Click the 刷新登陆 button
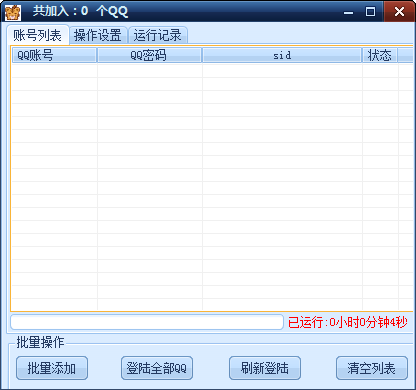 point(265,368)
